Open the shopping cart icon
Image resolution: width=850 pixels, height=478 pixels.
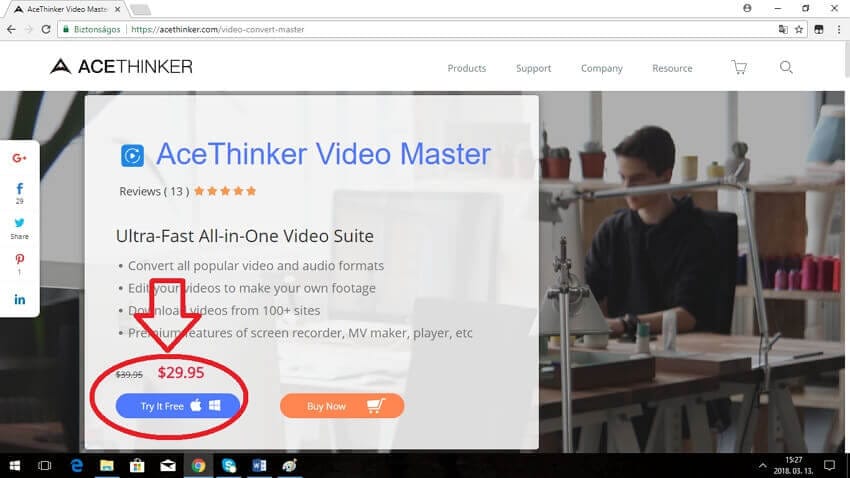(739, 67)
